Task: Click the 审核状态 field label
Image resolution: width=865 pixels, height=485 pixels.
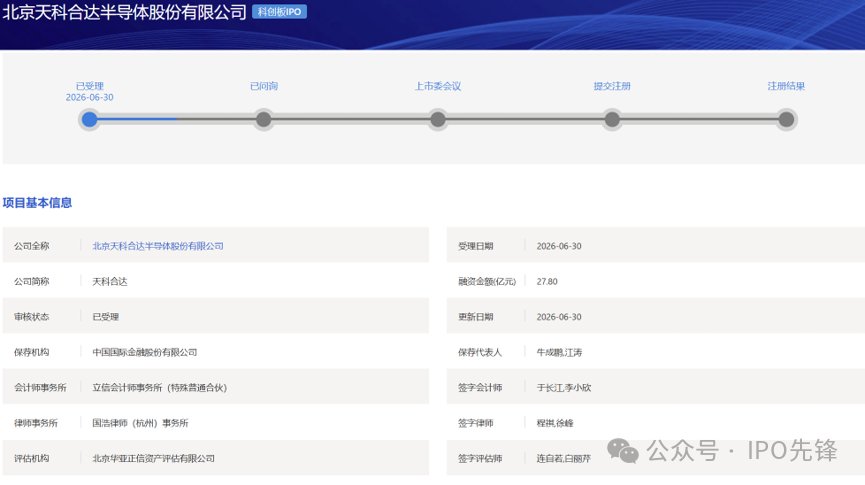Action: [31, 317]
